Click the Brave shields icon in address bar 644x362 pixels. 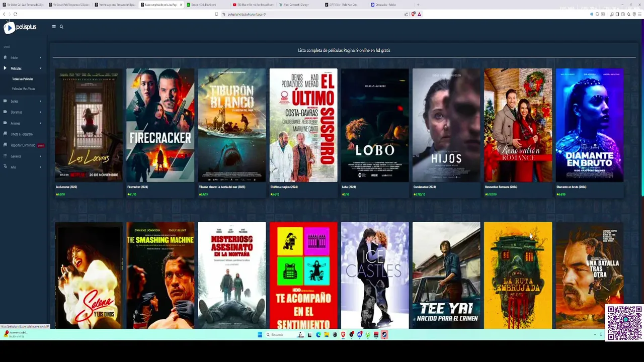pos(413,14)
